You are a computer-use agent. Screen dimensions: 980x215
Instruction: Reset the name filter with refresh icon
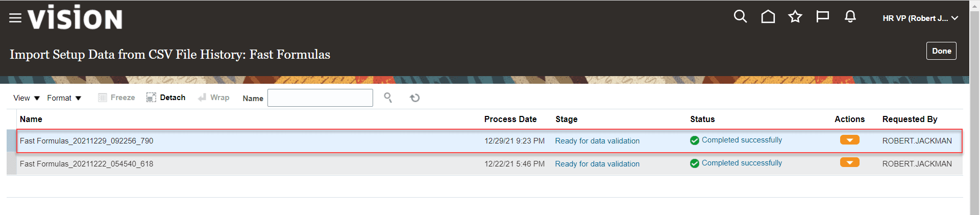tap(414, 98)
